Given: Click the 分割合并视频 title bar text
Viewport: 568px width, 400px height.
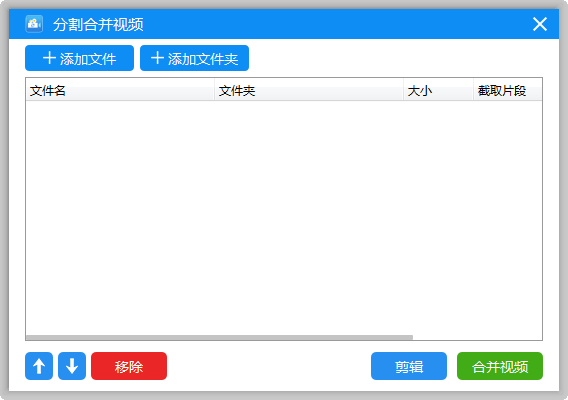Looking at the screenshot, I should (98, 25).
